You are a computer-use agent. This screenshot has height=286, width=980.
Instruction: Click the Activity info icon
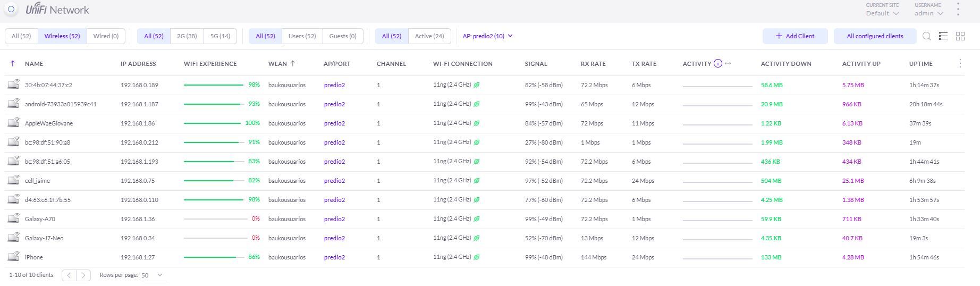pyautogui.click(x=717, y=64)
